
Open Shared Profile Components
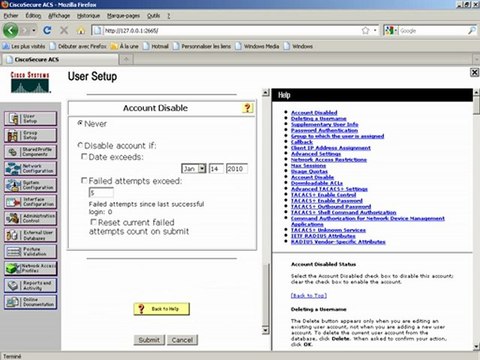pyautogui.click(x=30, y=152)
